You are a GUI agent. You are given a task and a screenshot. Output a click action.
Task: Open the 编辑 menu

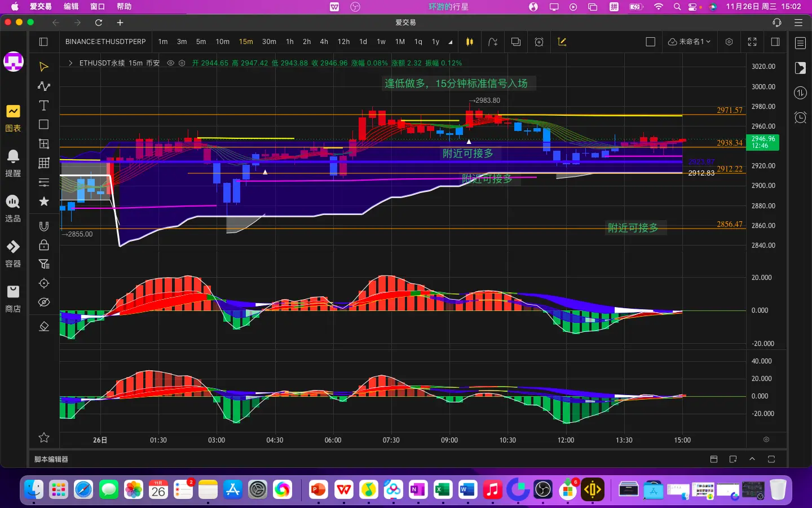pyautogui.click(x=71, y=7)
